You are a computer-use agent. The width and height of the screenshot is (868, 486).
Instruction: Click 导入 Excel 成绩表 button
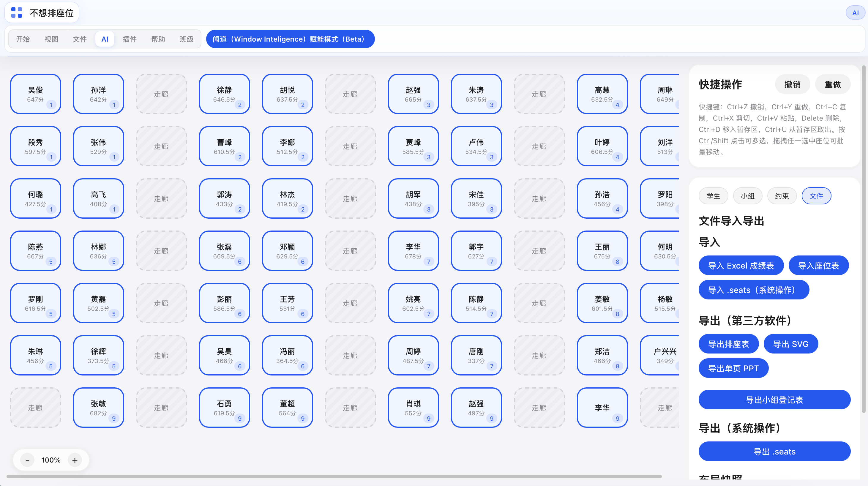[741, 266]
